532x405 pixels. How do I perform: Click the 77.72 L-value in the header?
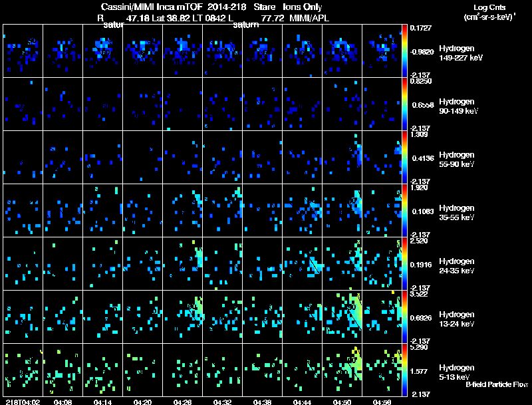(x=273, y=18)
